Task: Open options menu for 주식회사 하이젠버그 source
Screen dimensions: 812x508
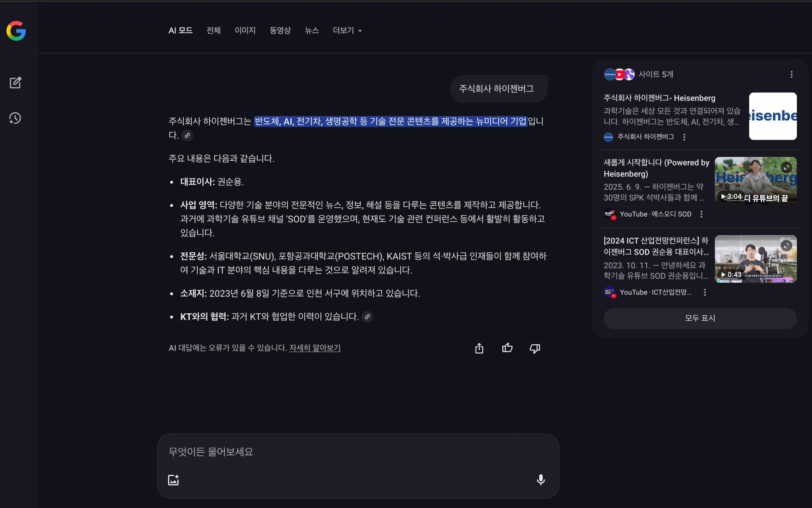Action: (x=684, y=137)
